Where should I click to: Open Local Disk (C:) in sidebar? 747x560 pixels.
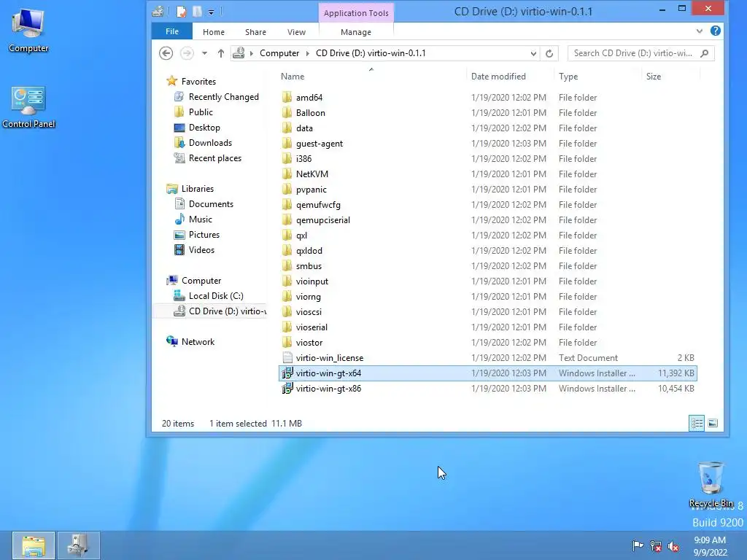216,296
